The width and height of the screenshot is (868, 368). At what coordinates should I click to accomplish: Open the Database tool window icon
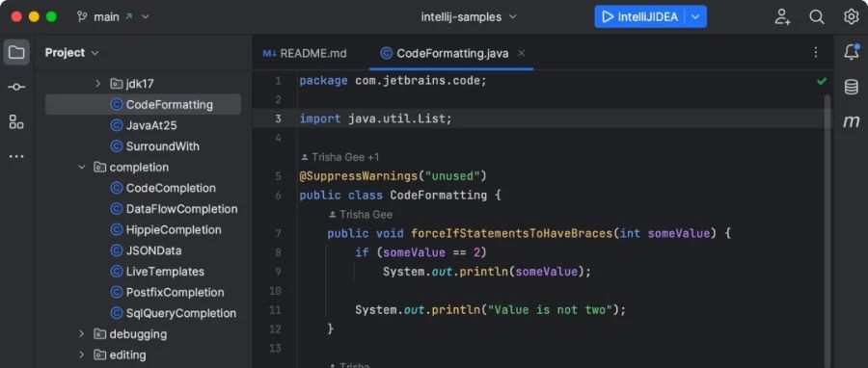(x=851, y=87)
